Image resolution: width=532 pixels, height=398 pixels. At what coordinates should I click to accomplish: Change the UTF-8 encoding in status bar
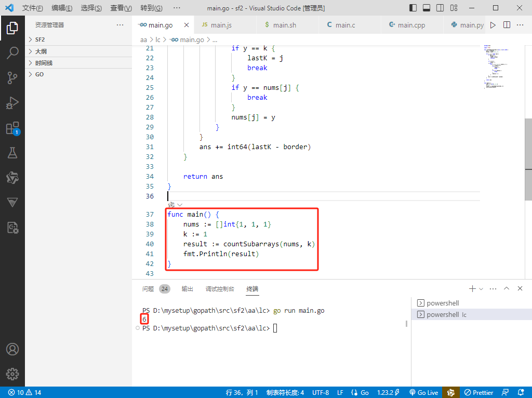(321, 393)
